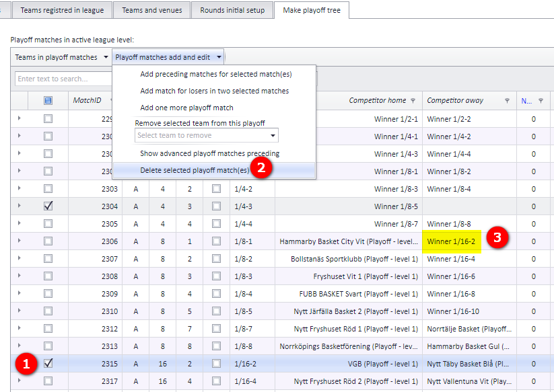Focus the Enter text to search field
This screenshot has height=392, width=554.
click(x=63, y=79)
